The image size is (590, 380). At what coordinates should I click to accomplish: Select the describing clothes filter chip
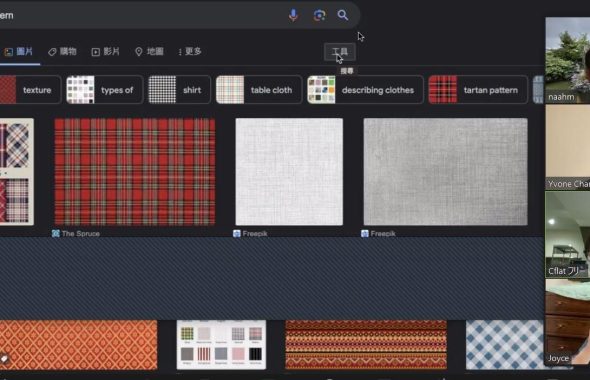(365, 90)
